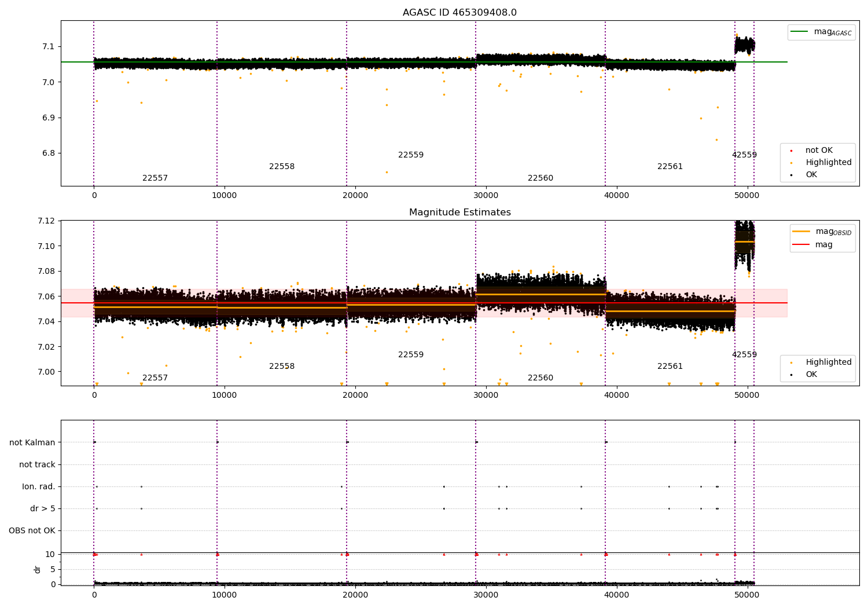This screenshot has height=608, width=868.
Task: Click label 22559 in the Magnitude Estimates plot
Action: coord(411,355)
